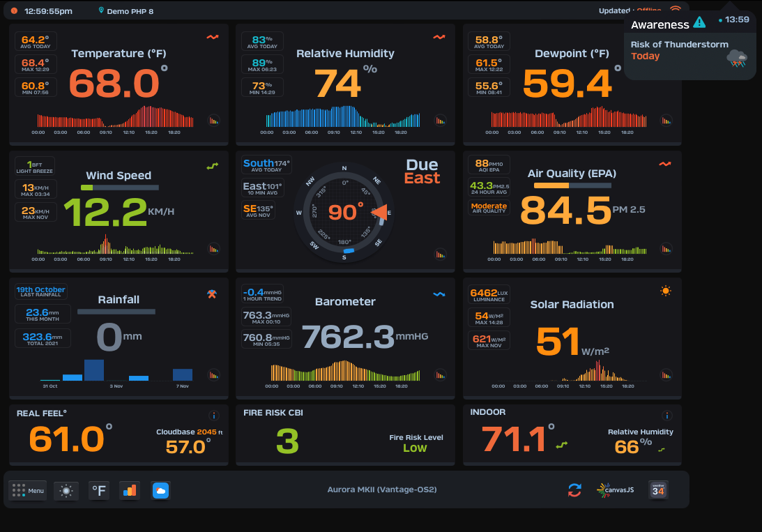This screenshot has height=532, width=762.
Task: Open the Rainfall chart icon
Action: click(213, 374)
